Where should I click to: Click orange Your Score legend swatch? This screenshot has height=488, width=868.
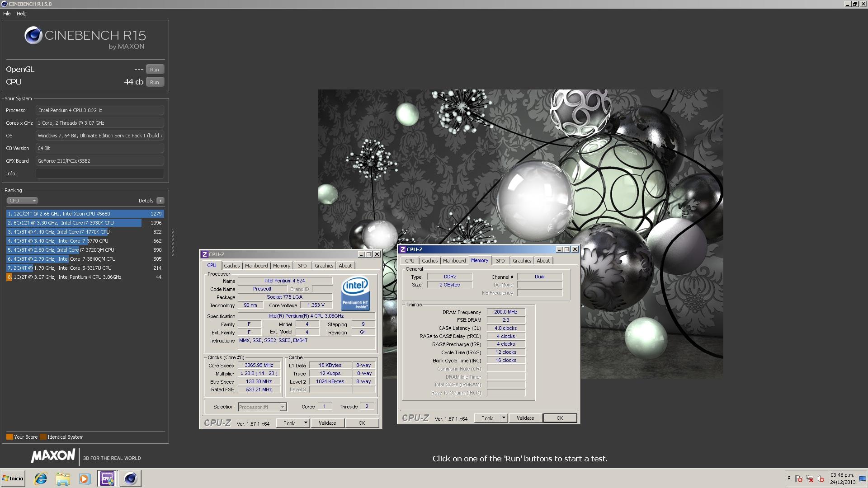coord(9,437)
